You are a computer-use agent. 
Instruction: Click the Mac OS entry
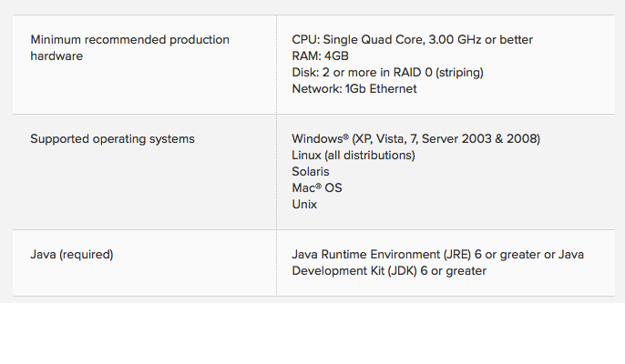coord(317,188)
